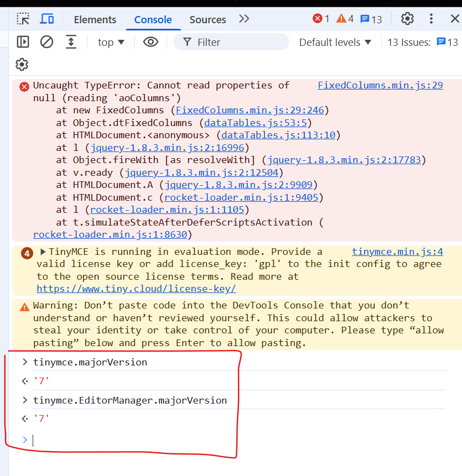The width and height of the screenshot is (462, 476).
Task: Create a live expression with eye icon
Action: click(x=150, y=42)
